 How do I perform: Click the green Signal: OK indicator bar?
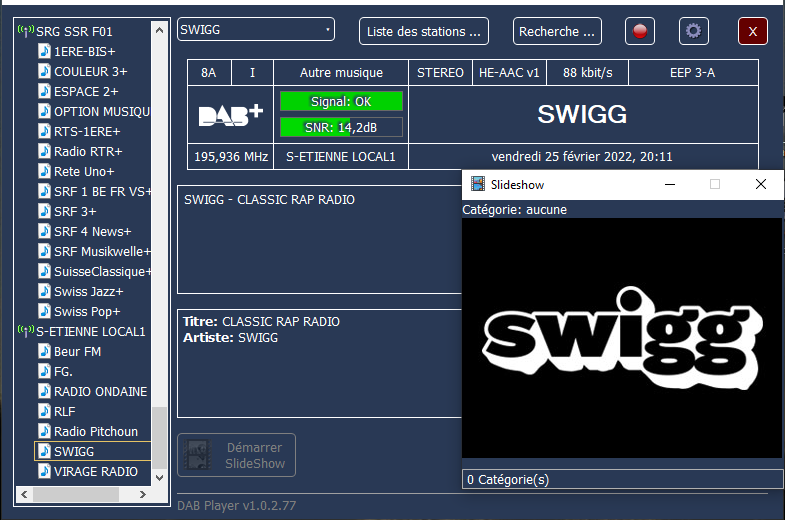click(341, 101)
